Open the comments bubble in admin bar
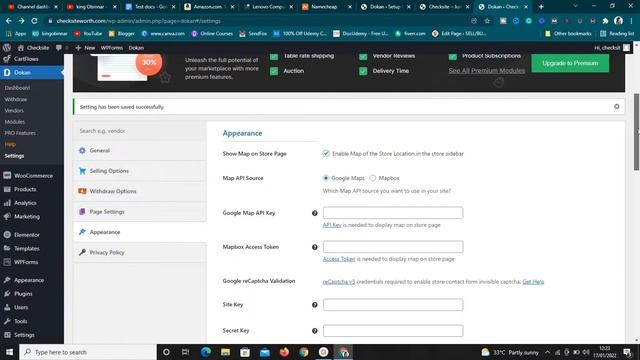The width and height of the screenshot is (640, 360). [x=59, y=48]
